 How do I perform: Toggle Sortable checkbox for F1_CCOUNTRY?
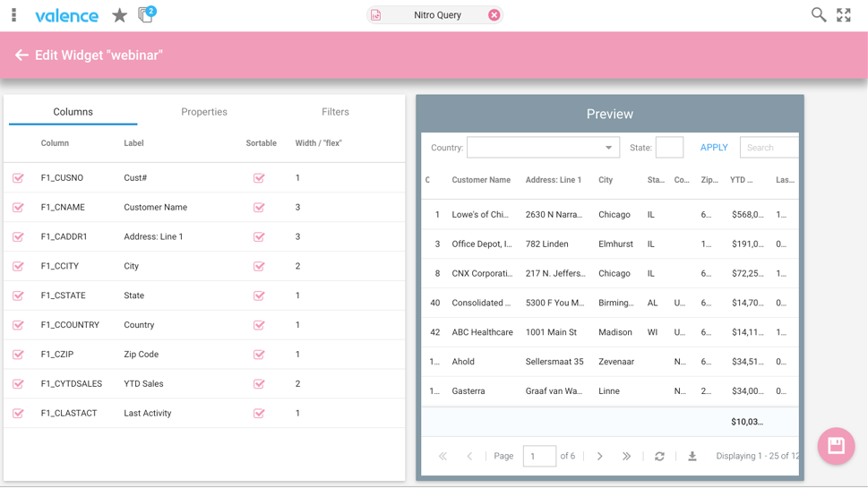pos(259,325)
